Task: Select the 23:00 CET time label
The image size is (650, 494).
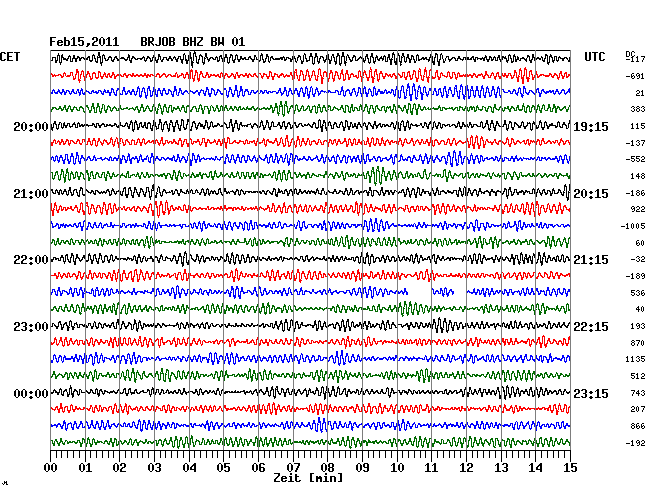Action: coord(31,327)
